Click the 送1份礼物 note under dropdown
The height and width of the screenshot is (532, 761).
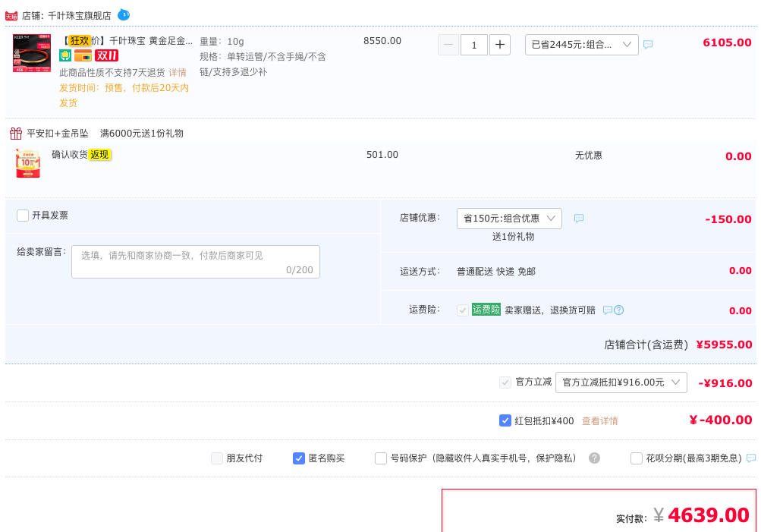coord(513,237)
